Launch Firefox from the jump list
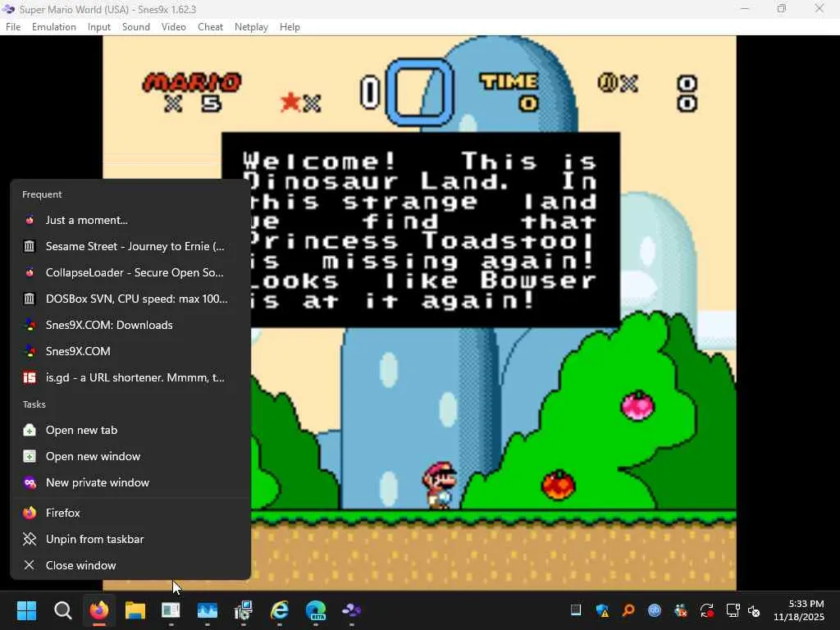Screen dimensions: 840x630 pos(130,514)
